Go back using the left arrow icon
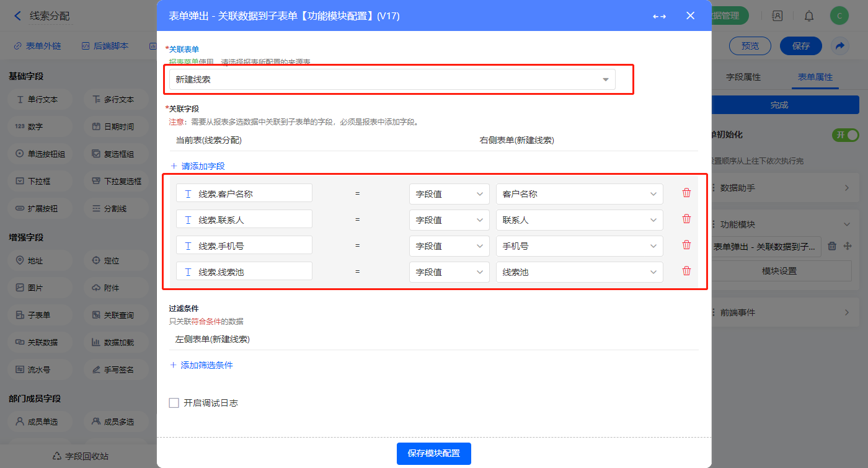Image resolution: width=868 pixels, height=468 pixels. click(17, 16)
